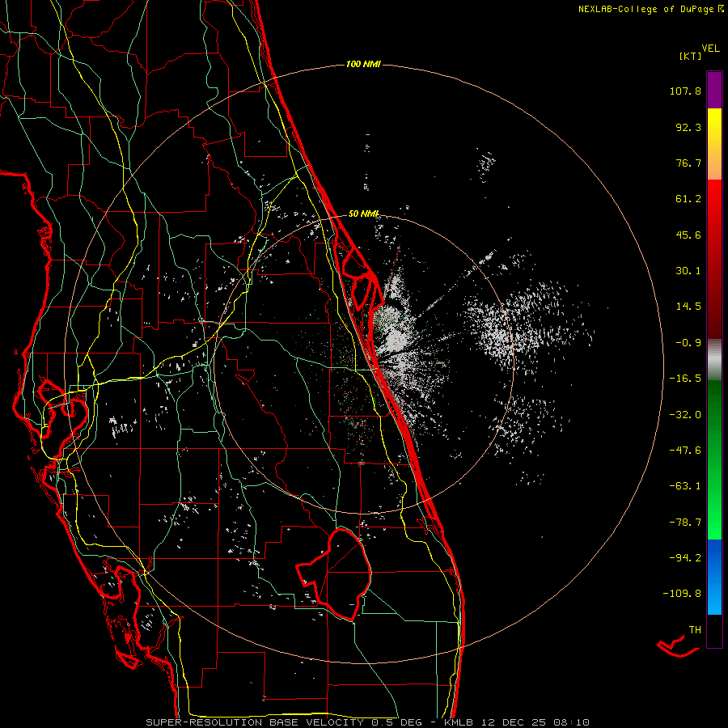Select the -94.2 velocity scale value
Screen dimensions: 728x728
click(685, 557)
